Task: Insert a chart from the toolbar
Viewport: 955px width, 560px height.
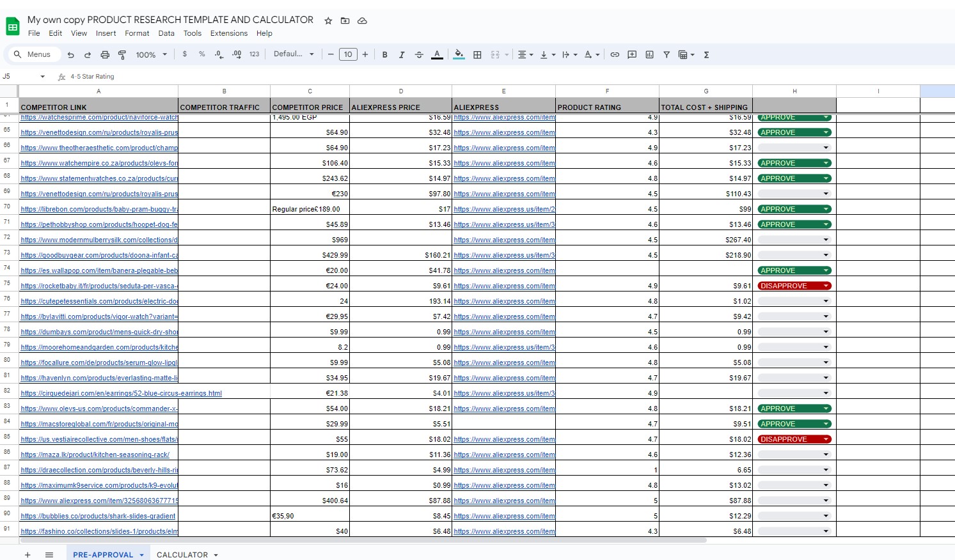Action: [649, 55]
